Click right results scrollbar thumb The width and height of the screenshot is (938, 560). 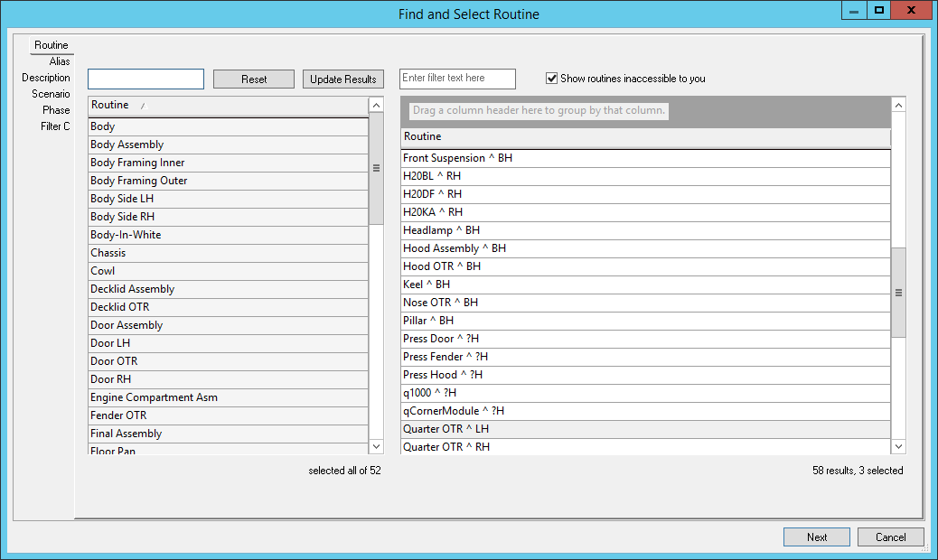click(898, 293)
